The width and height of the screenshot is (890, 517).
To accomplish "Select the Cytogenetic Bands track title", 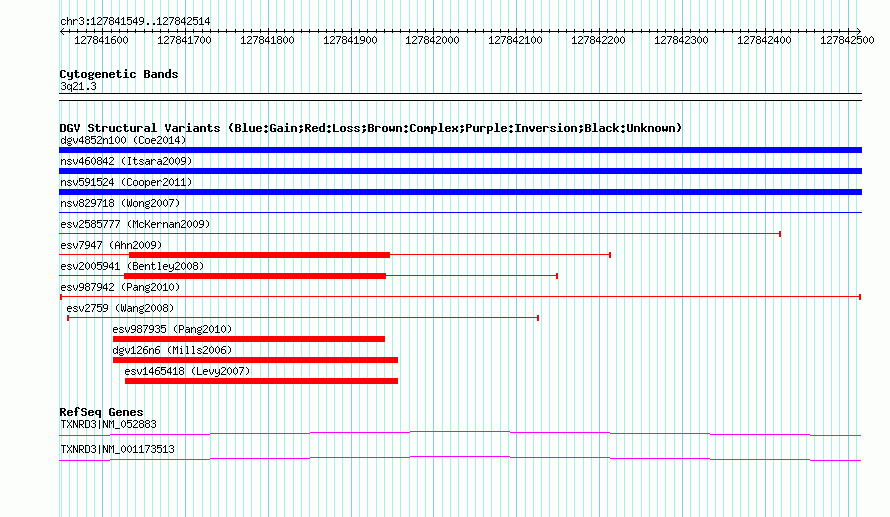I will tap(119, 74).
